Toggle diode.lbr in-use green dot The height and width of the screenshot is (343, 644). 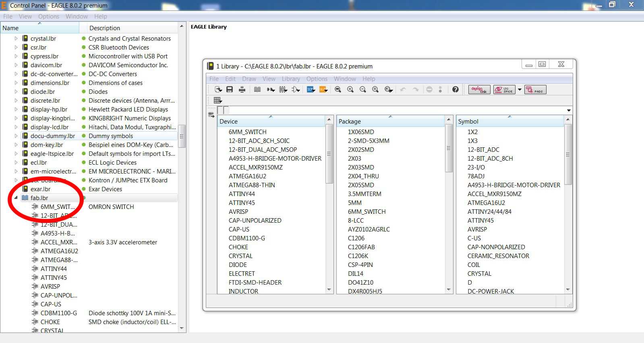(x=84, y=92)
